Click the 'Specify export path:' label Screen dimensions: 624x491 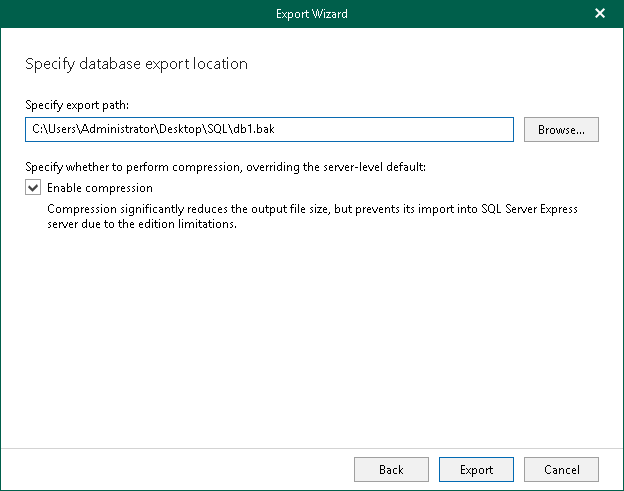pos(78,104)
